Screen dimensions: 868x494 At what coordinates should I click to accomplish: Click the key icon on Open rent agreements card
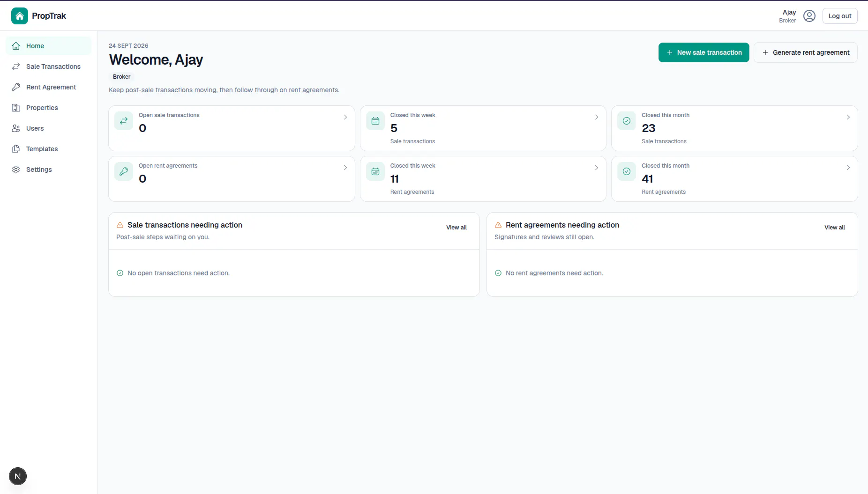coord(124,171)
